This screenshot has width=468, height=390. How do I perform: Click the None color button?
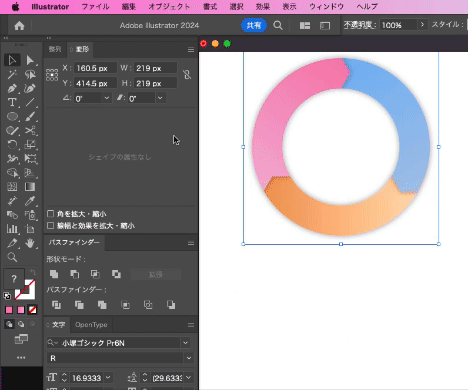point(33,310)
